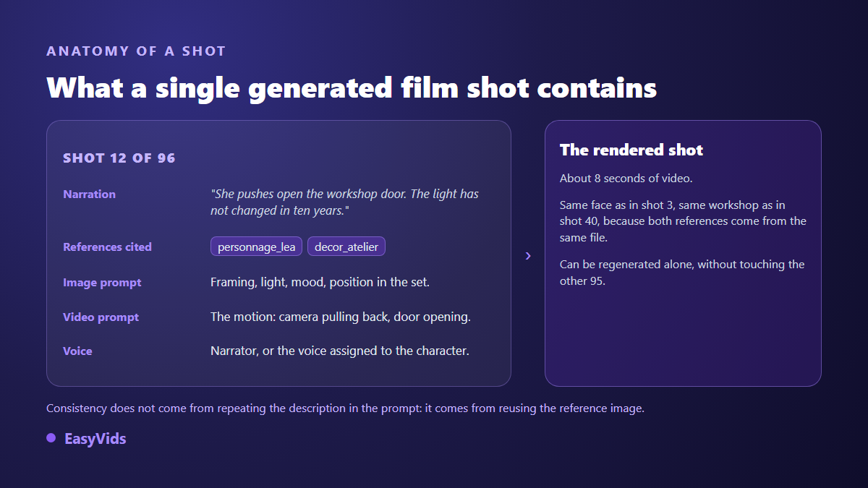Image resolution: width=868 pixels, height=488 pixels.
Task: Click the 'ANATOMY OF A SHOT' heading label
Action: 136,51
